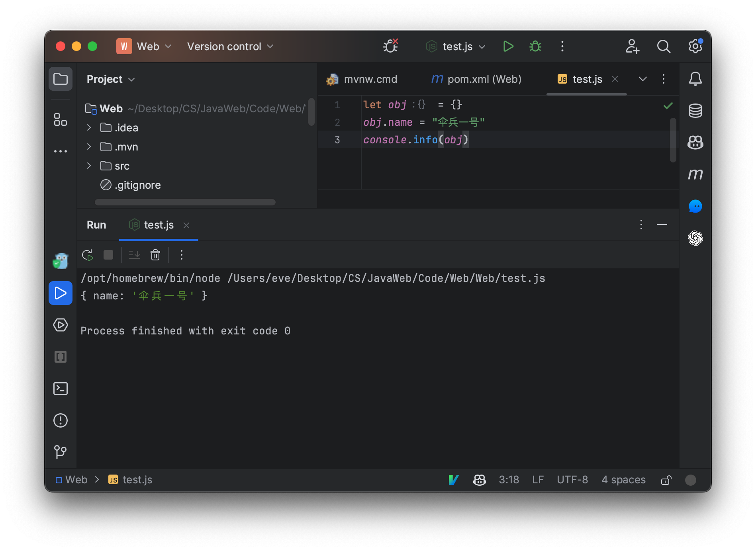The width and height of the screenshot is (756, 551).
Task: Open more actions in the title bar
Action: [562, 47]
